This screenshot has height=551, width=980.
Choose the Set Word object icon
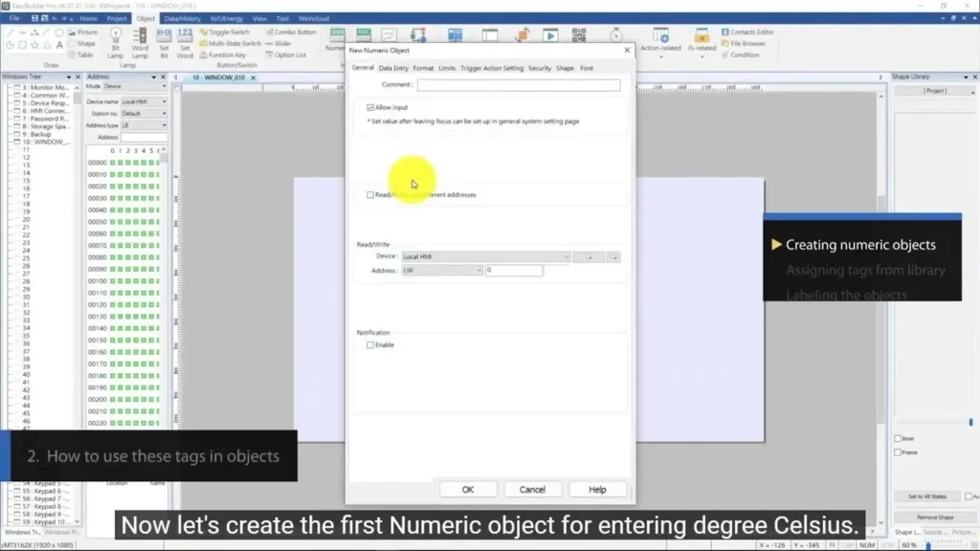(185, 42)
